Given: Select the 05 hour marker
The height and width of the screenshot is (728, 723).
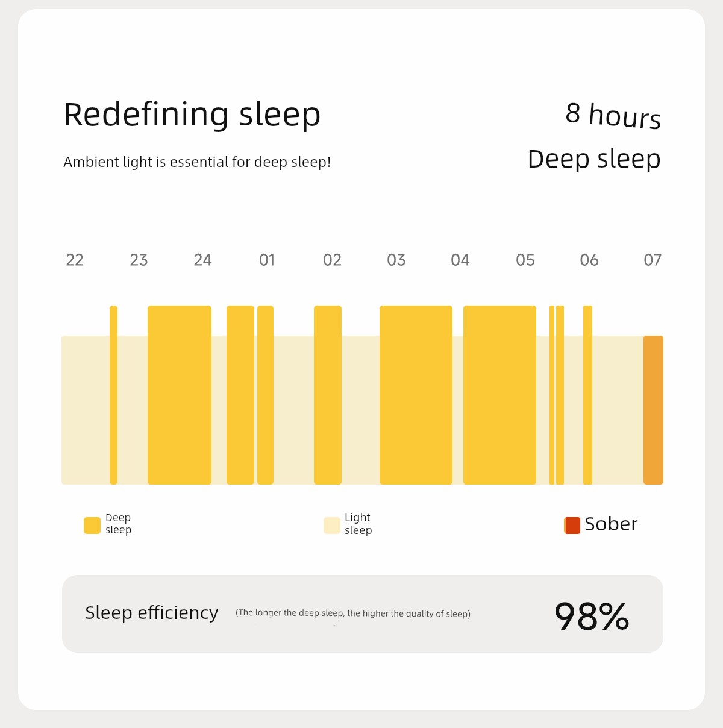Looking at the screenshot, I should tap(525, 260).
